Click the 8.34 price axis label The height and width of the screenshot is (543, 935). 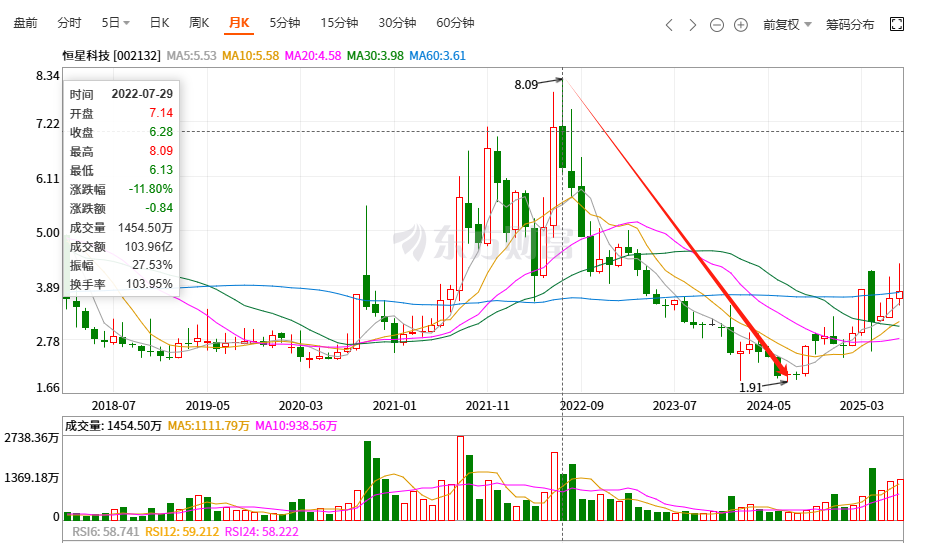click(48, 76)
